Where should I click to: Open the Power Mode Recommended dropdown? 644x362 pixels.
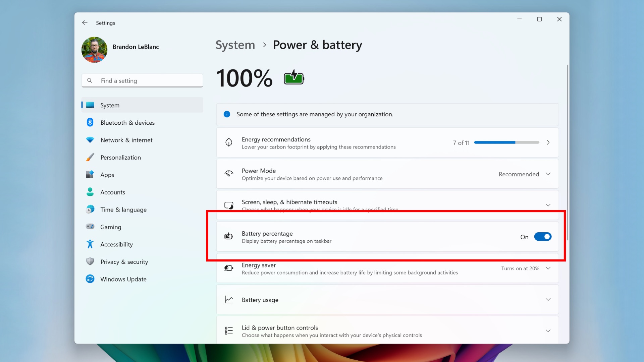[x=525, y=174]
